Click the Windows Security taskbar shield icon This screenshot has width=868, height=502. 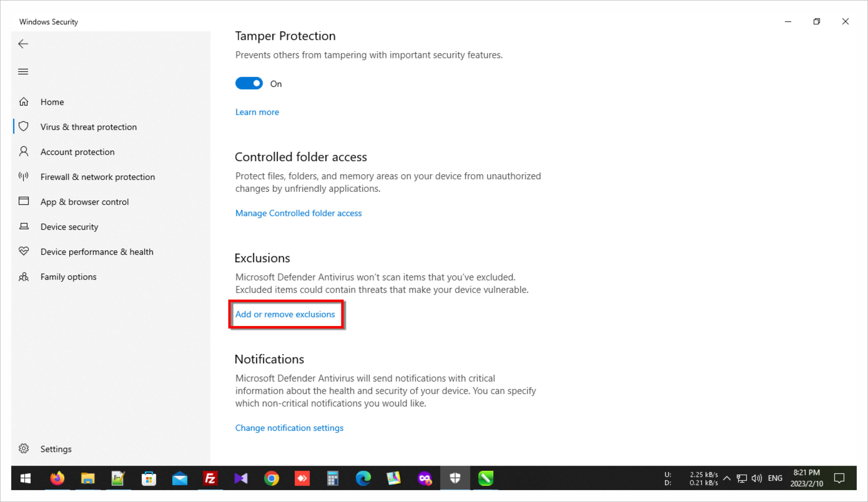pos(455,478)
